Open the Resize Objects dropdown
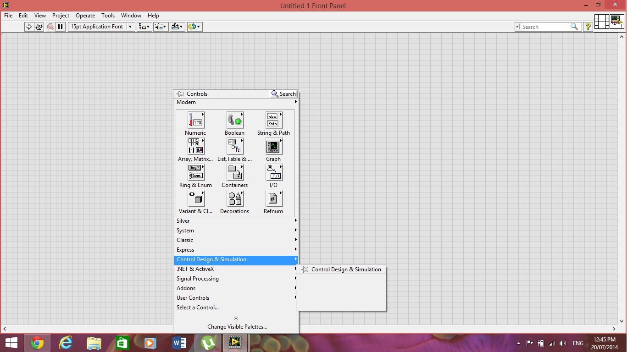The width and height of the screenshot is (644, 352). (177, 27)
